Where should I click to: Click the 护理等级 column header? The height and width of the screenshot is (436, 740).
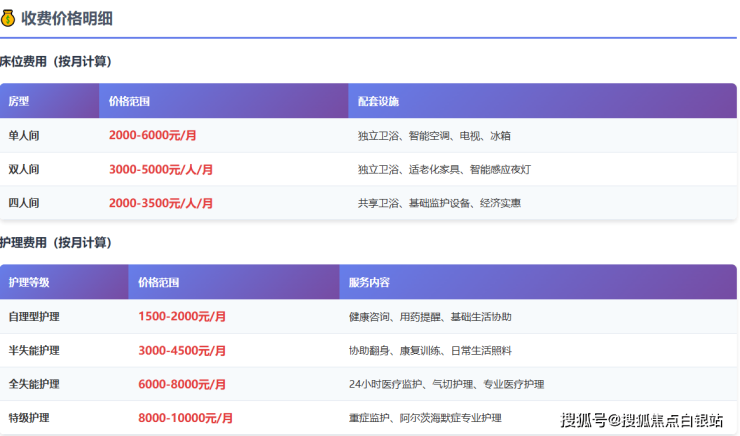point(29,282)
